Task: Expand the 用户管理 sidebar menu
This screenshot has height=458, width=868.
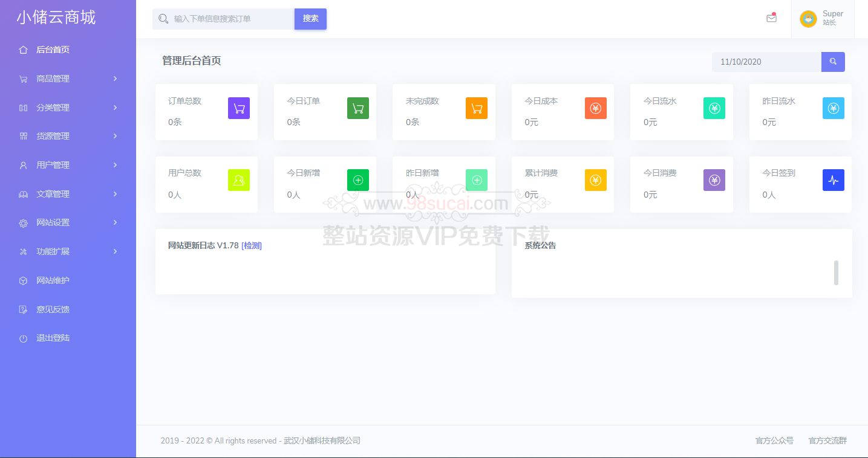Action: [x=53, y=165]
